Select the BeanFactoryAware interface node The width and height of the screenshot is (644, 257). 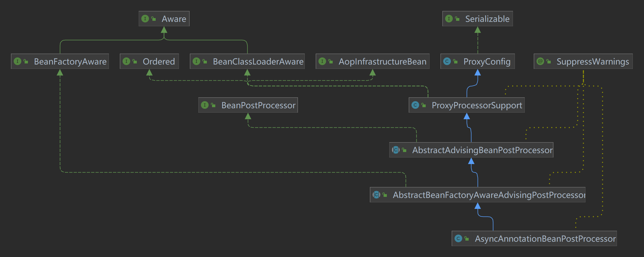(x=70, y=62)
